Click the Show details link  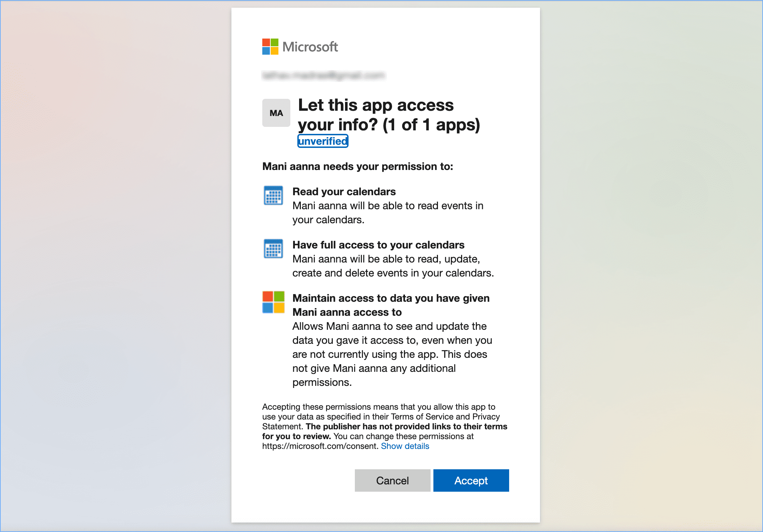[x=405, y=446]
